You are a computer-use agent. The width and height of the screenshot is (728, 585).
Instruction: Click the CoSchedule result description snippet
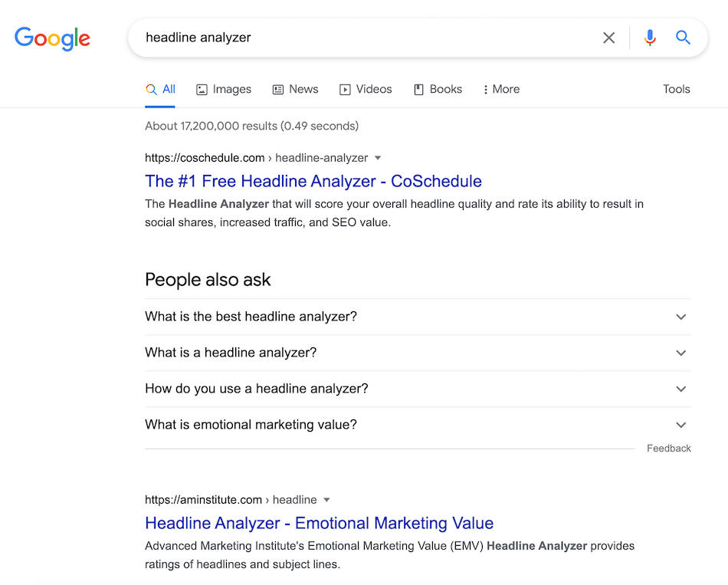point(394,213)
